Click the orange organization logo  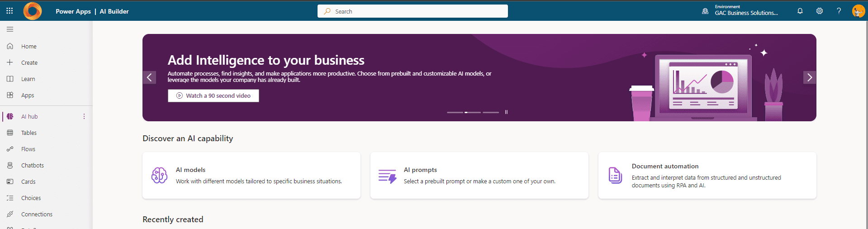click(x=32, y=11)
